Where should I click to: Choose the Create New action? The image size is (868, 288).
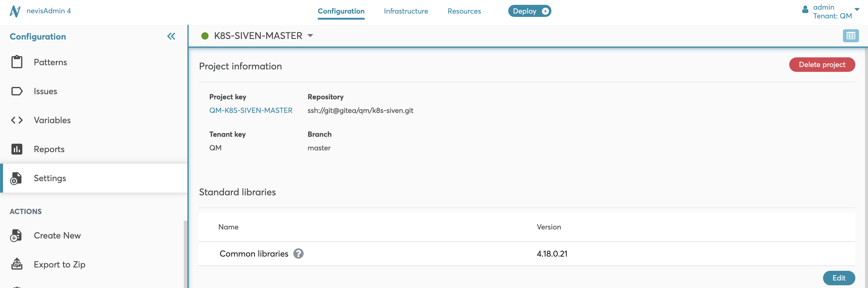click(94, 236)
